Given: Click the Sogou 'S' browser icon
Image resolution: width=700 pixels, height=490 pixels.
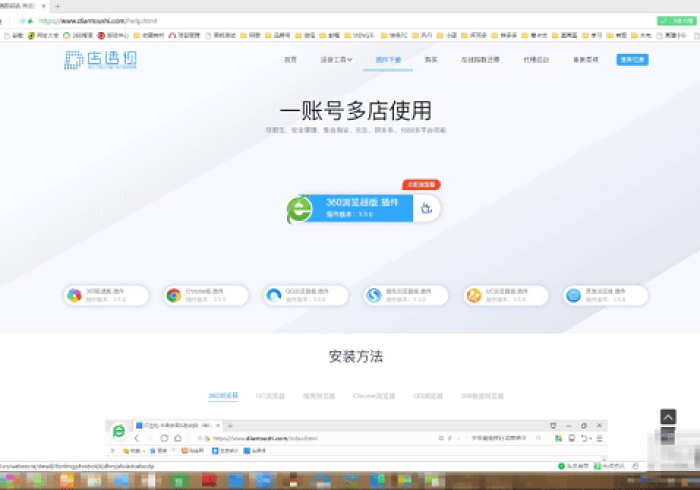Looking at the screenshot, I should [374, 295].
